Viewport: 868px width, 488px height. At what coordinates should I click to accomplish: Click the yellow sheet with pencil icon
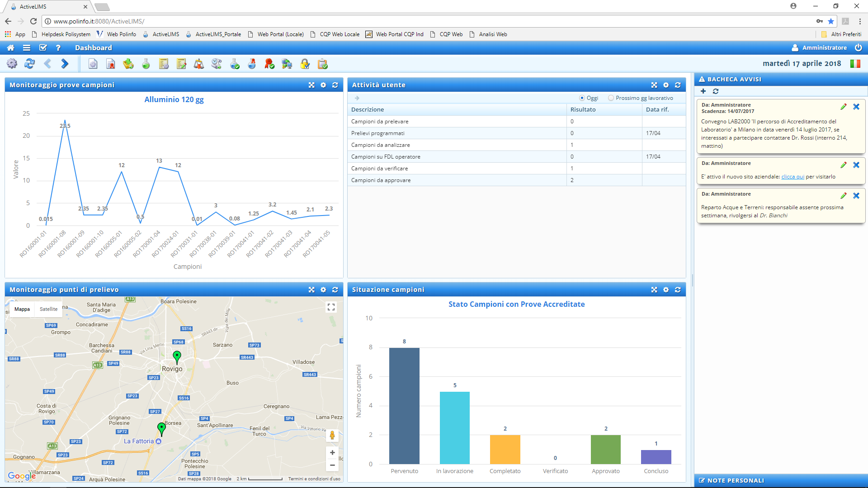click(181, 64)
